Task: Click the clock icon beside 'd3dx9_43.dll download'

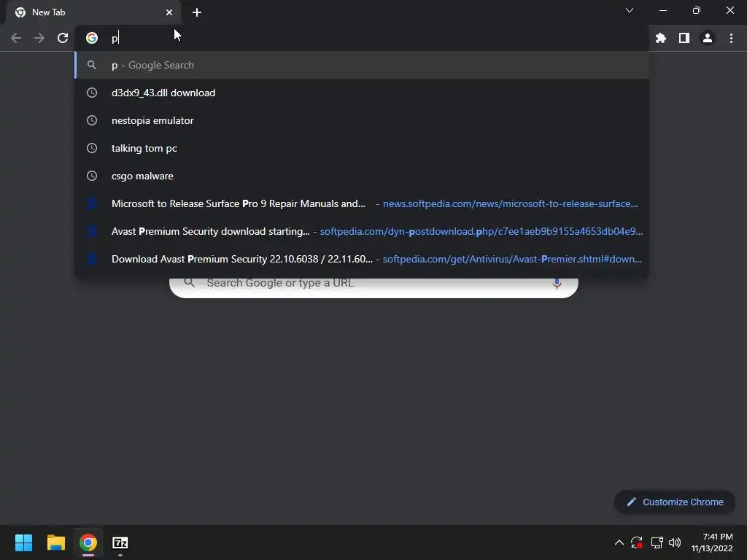Action: (92, 93)
